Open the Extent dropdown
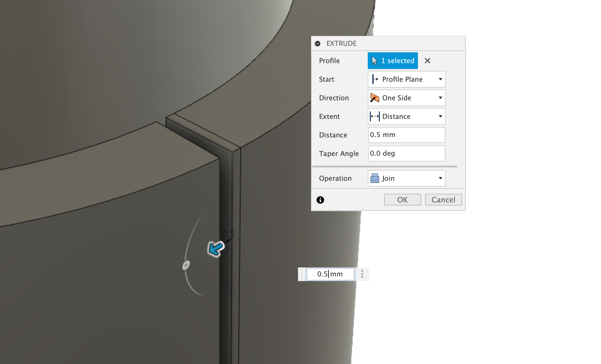Image resolution: width=601 pixels, height=364 pixels. click(441, 116)
